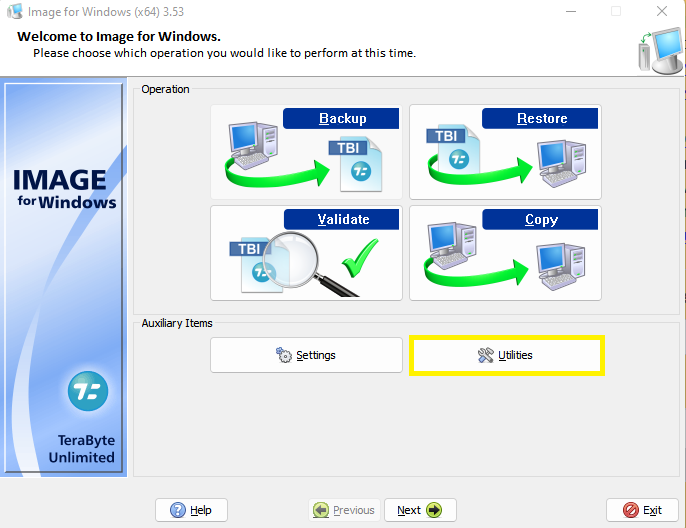The image size is (686, 528).
Task: Click the 'Auxiliary Items' group label
Action: (177, 323)
